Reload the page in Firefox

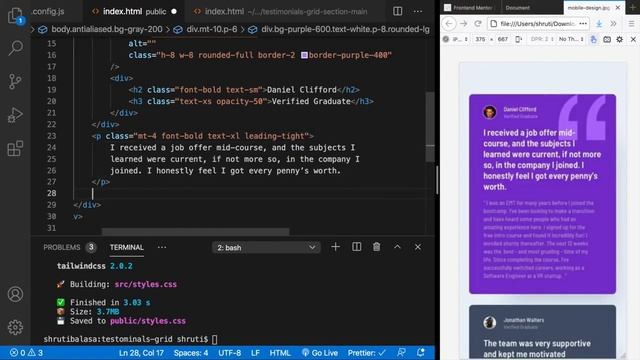pyautogui.click(x=478, y=24)
